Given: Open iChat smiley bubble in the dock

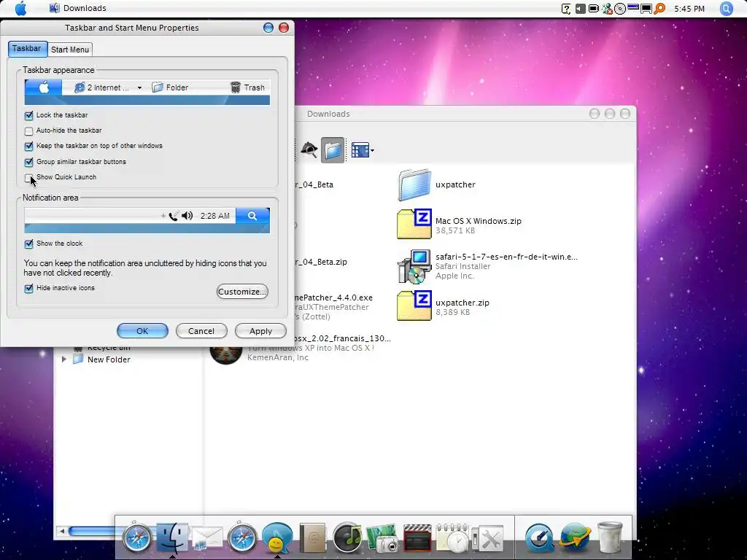Looking at the screenshot, I should pos(277,538).
